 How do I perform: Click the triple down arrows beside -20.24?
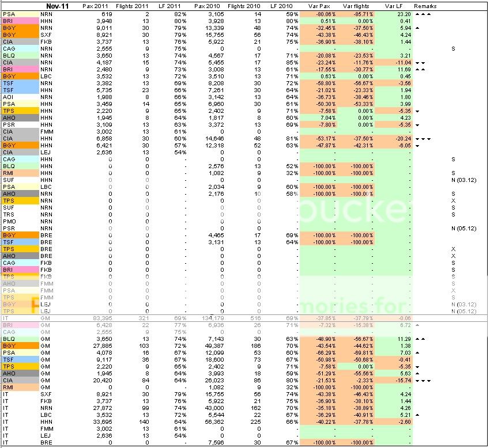tap(423, 139)
